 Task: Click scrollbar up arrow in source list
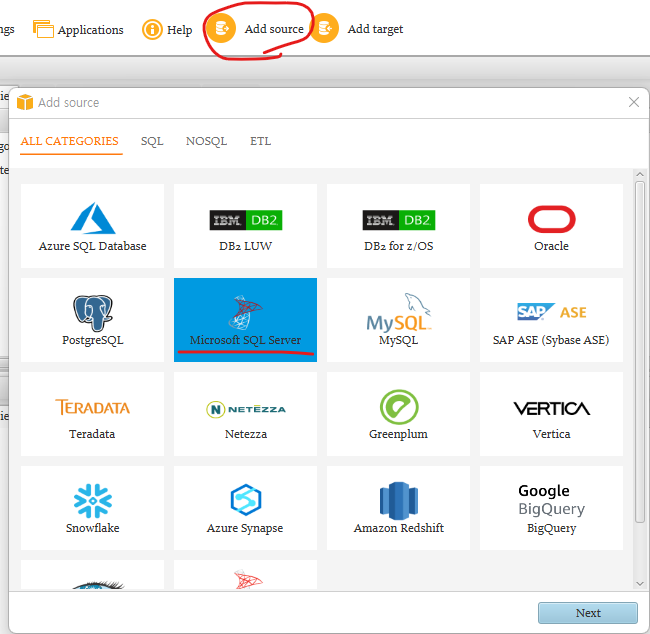(x=640, y=175)
